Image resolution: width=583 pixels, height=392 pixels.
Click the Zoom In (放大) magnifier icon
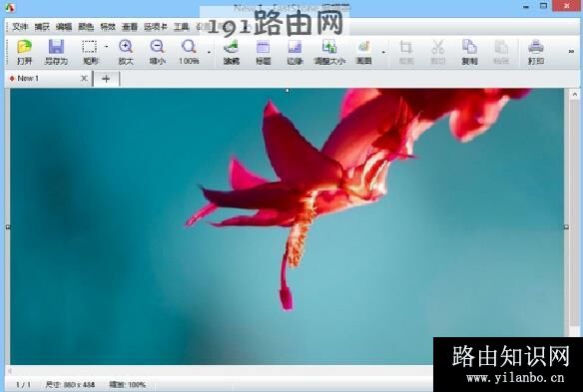(126, 52)
